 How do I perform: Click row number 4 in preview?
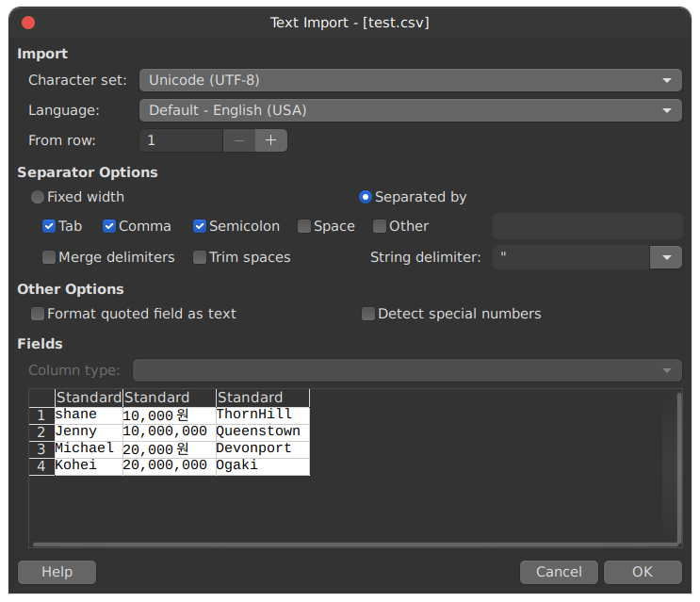pos(41,466)
